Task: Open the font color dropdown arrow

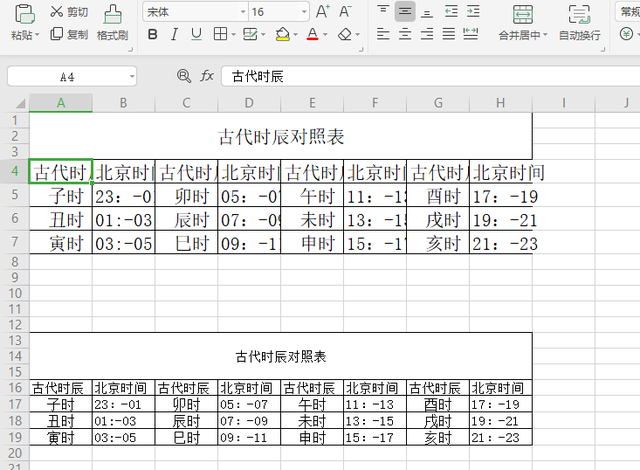Action: click(x=325, y=35)
